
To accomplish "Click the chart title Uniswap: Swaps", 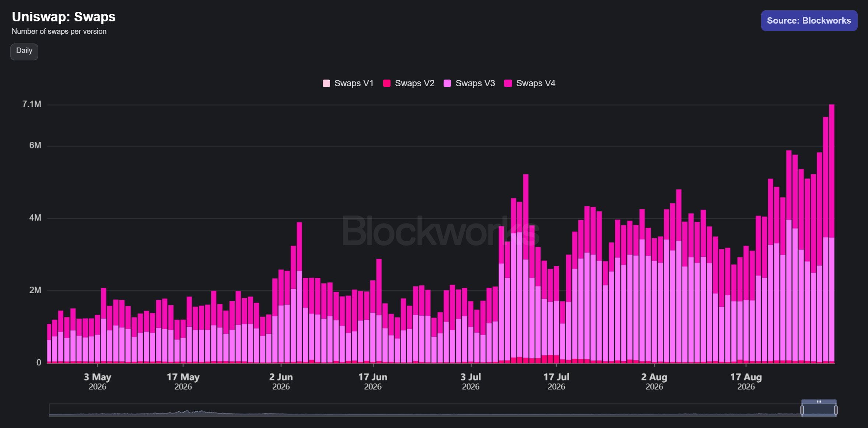I will [x=64, y=17].
